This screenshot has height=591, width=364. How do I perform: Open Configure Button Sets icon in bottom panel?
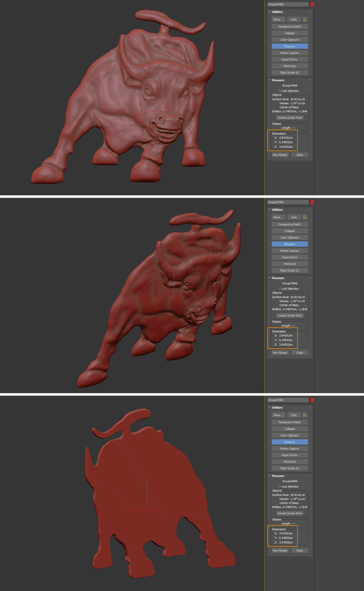305,415
